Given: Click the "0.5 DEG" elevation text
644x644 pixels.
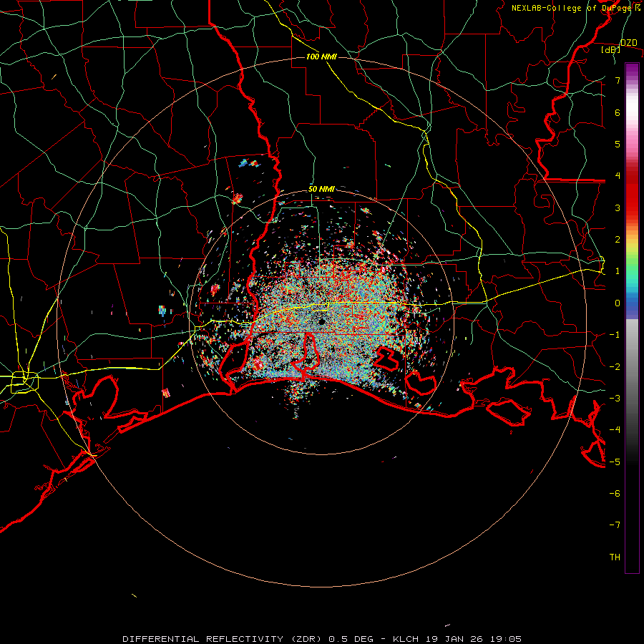Looking at the screenshot, I should click(351, 639).
